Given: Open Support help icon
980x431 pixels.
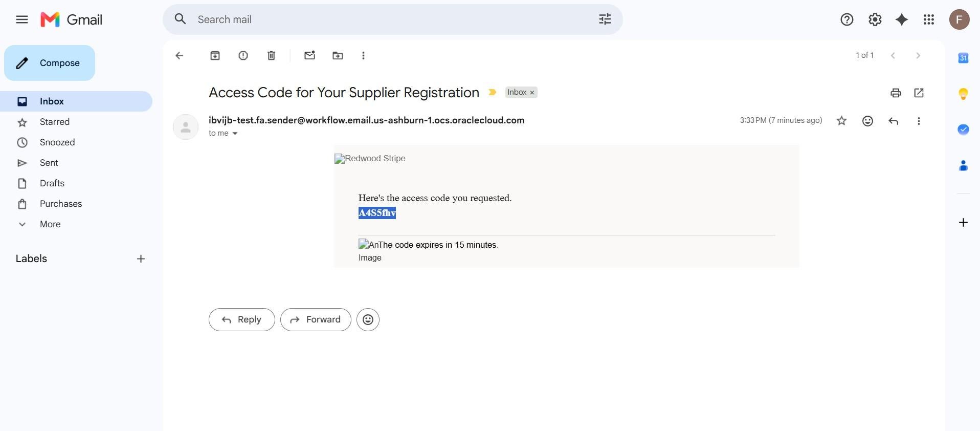Looking at the screenshot, I should point(847,19).
